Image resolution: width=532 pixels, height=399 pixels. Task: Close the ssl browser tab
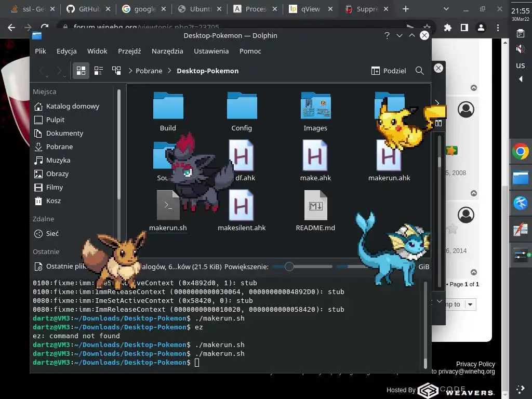(x=52, y=9)
